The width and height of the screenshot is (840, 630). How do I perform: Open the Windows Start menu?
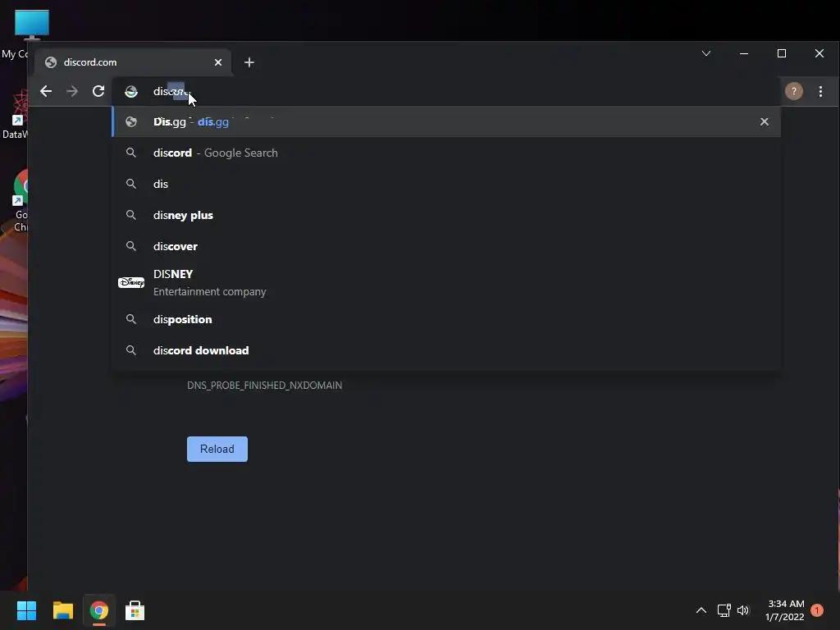pyautogui.click(x=26, y=610)
